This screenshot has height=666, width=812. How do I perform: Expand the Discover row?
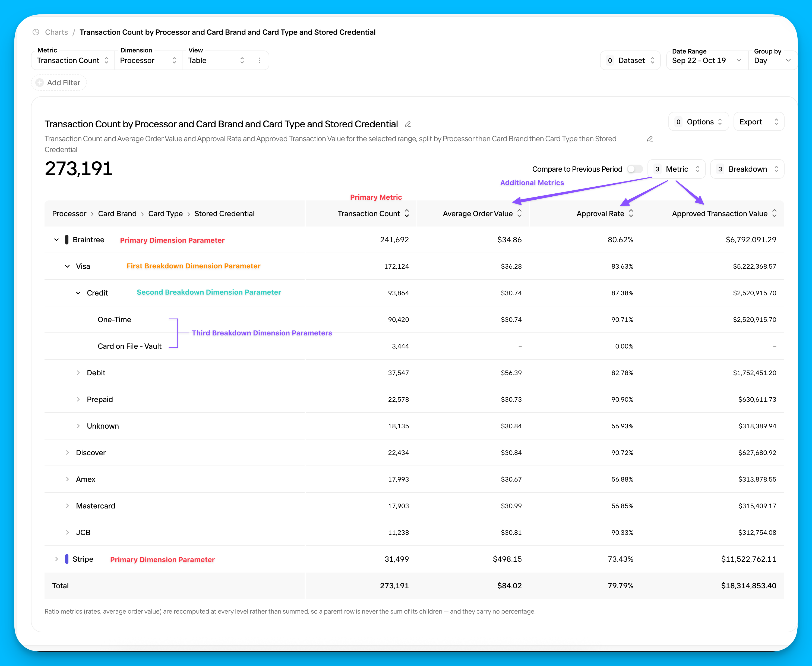coord(68,453)
